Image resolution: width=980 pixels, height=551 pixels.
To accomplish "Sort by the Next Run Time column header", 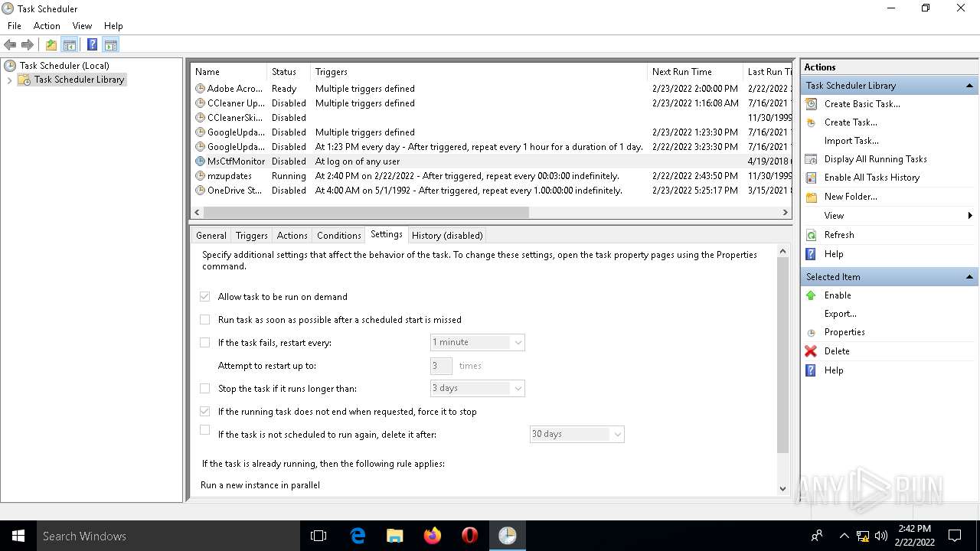I will pyautogui.click(x=694, y=72).
